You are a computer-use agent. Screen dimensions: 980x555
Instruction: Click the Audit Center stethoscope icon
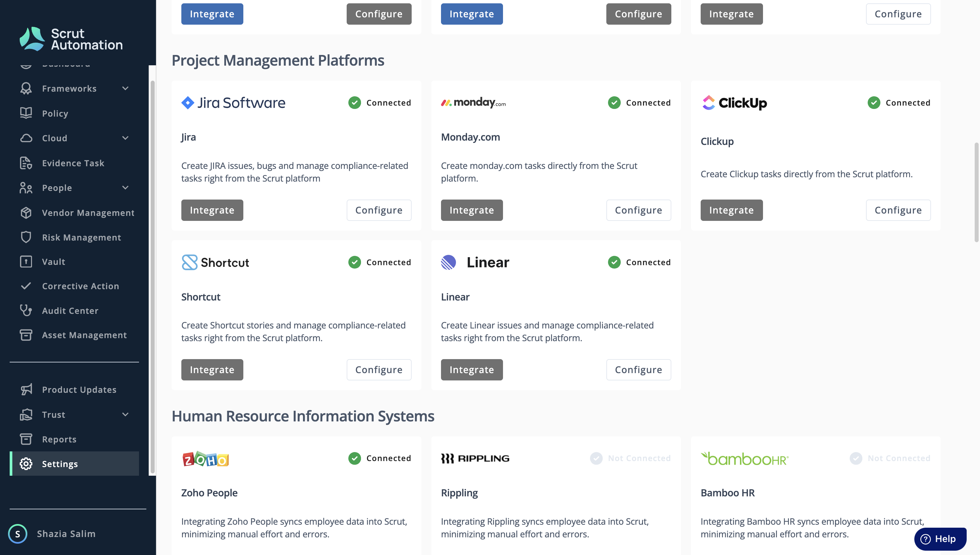tap(26, 310)
